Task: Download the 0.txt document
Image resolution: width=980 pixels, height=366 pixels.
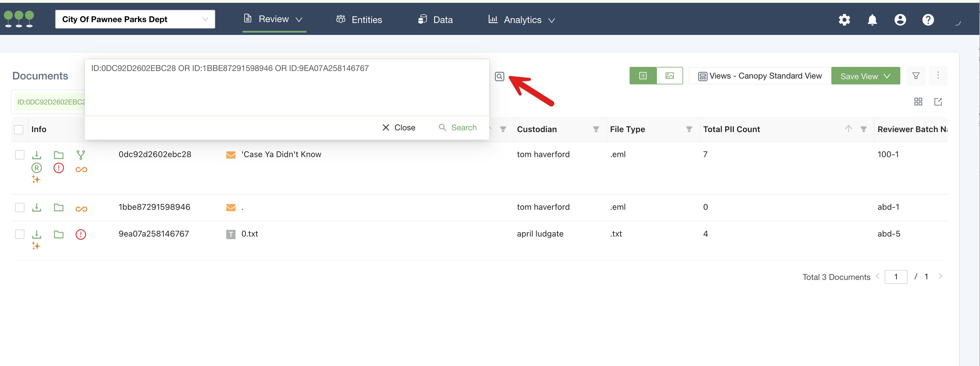Action: 37,234
